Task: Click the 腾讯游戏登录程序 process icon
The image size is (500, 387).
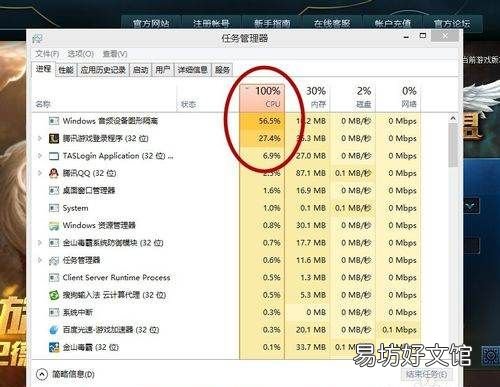Action: (x=54, y=138)
